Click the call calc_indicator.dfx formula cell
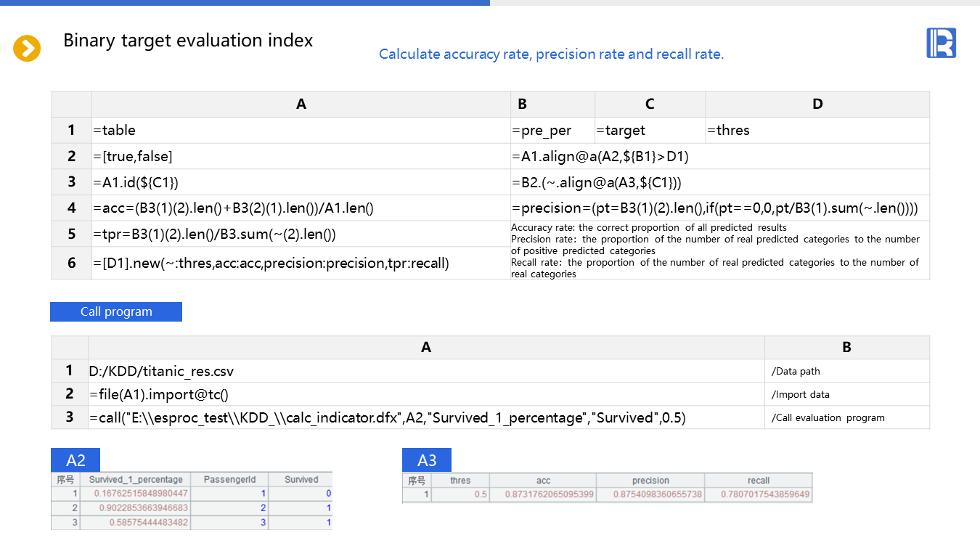Screen dimensions: 980x551 click(425, 417)
